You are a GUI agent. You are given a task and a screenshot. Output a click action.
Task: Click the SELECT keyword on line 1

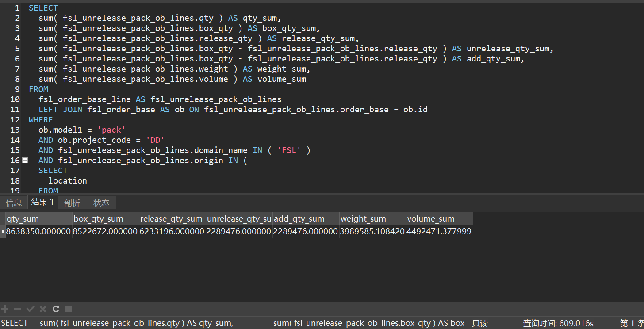coord(43,8)
